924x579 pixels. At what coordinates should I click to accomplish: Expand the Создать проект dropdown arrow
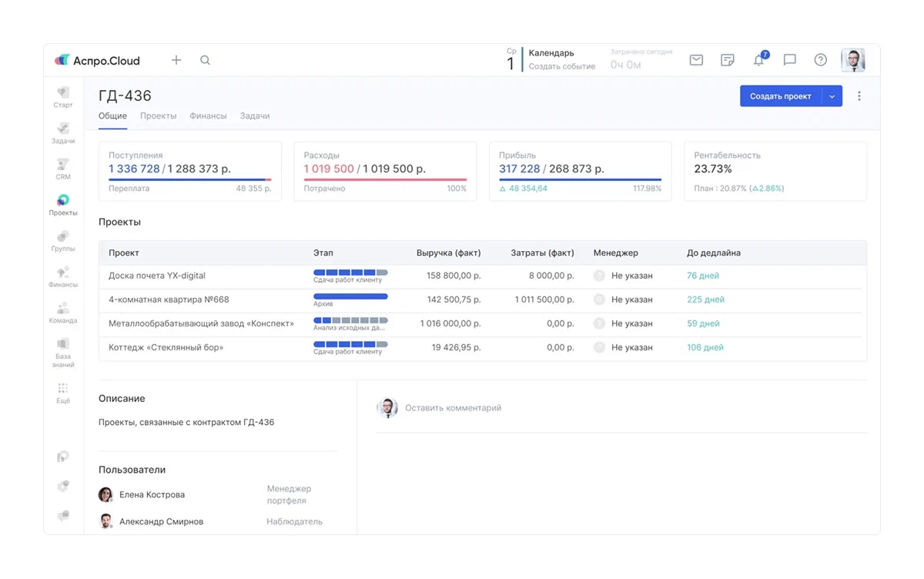(x=832, y=96)
